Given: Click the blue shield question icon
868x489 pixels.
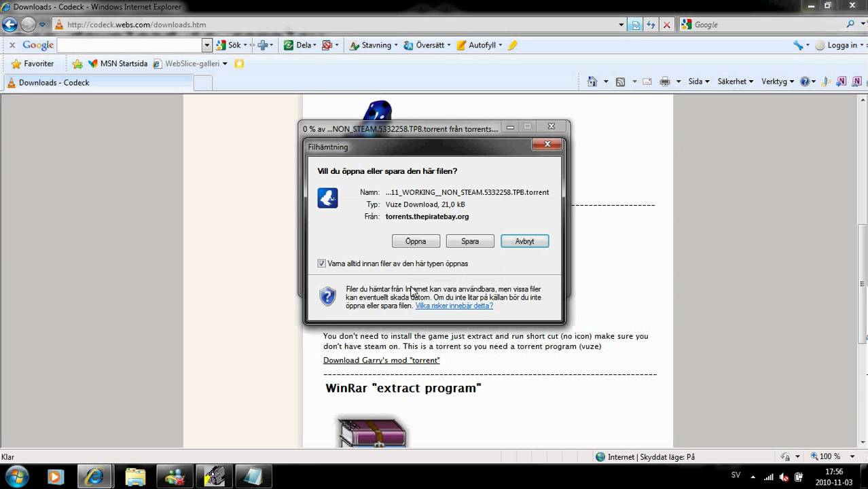Looking at the screenshot, I should [328, 296].
